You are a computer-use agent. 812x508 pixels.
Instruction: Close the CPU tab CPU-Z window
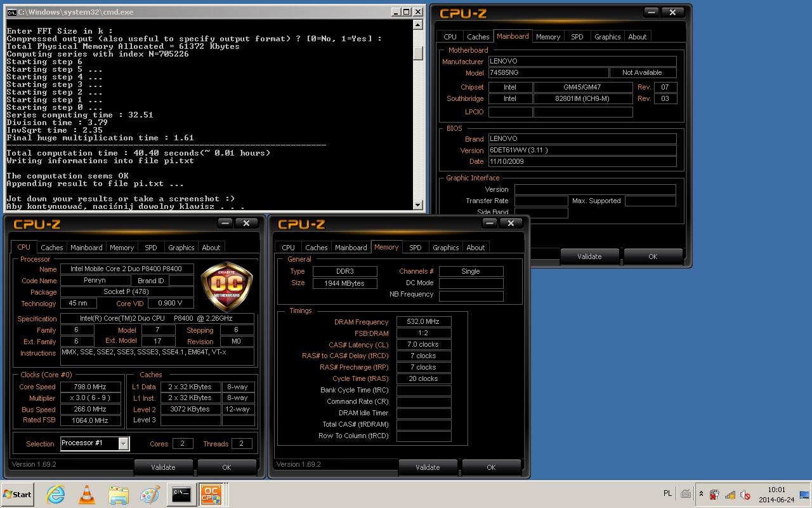246,223
